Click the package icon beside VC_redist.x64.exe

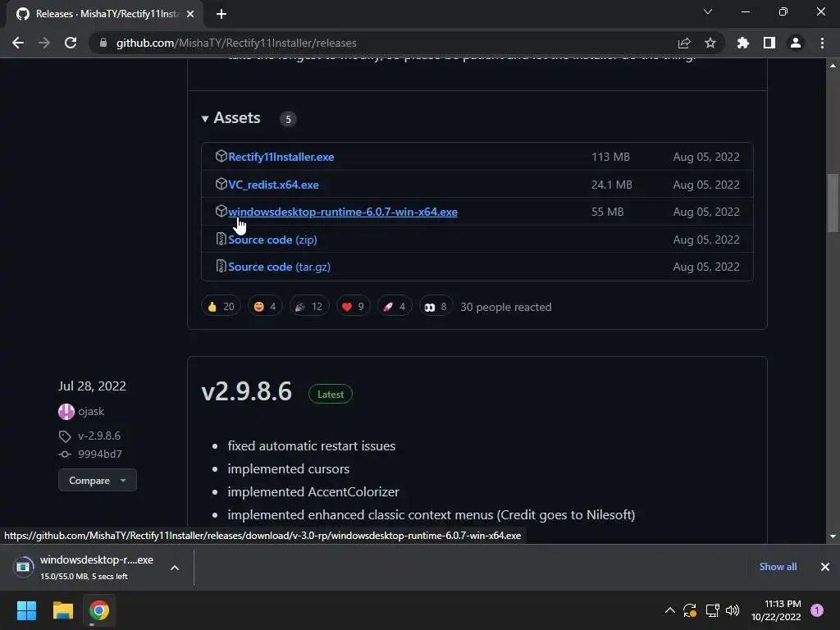coord(221,184)
